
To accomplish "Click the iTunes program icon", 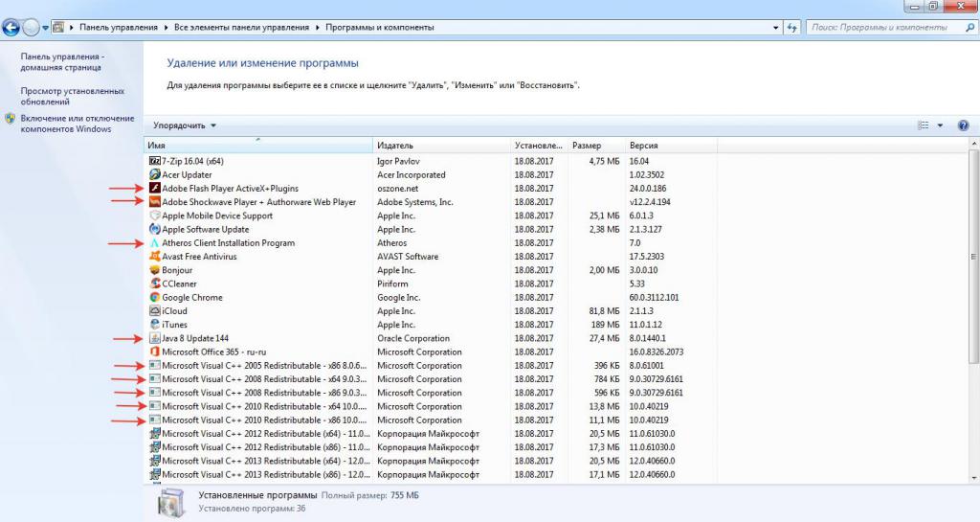I will pyautogui.click(x=155, y=325).
